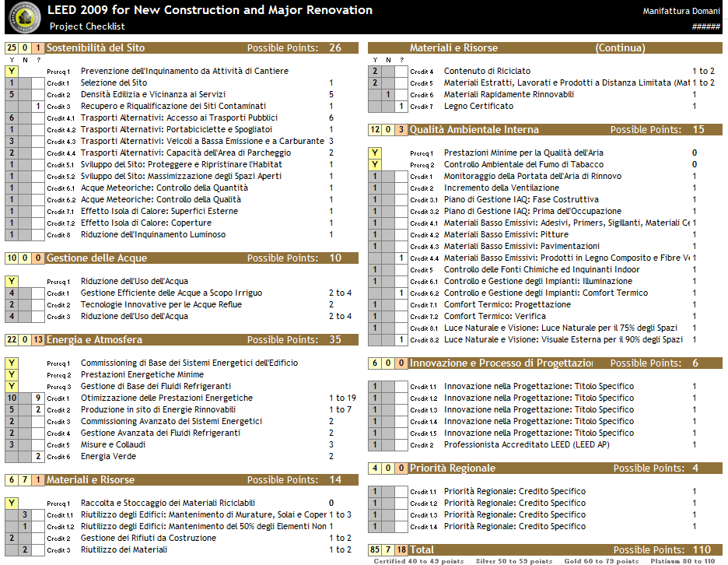The width and height of the screenshot is (728, 565).
Task: Click the 'Riutilizzo dei Materiali' credit
Action: click(124, 549)
